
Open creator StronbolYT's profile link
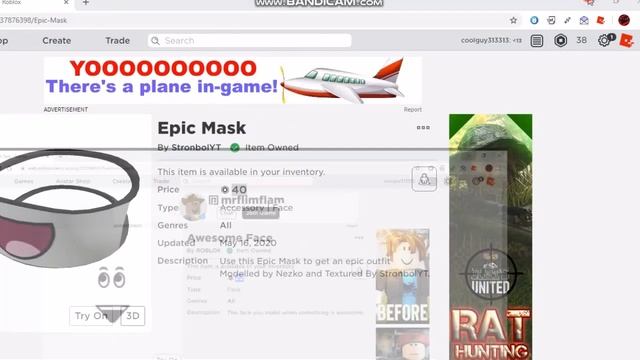point(196,147)
